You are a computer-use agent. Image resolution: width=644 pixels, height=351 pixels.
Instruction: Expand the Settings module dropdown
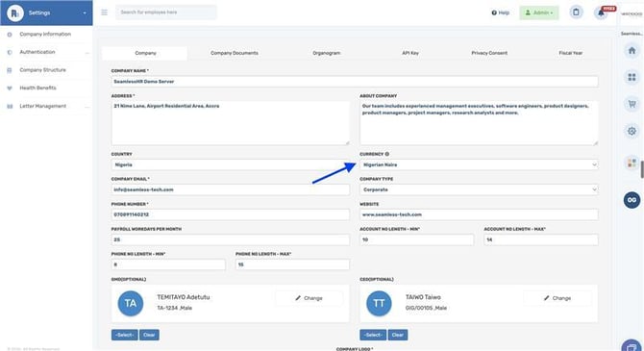click(x=85, y=13)
